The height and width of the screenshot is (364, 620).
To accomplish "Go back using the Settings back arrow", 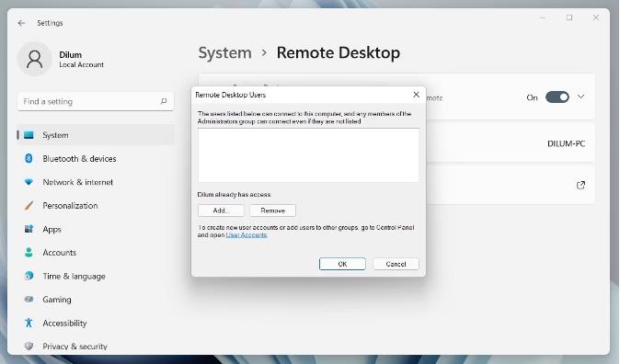I will tap(21, 23).
